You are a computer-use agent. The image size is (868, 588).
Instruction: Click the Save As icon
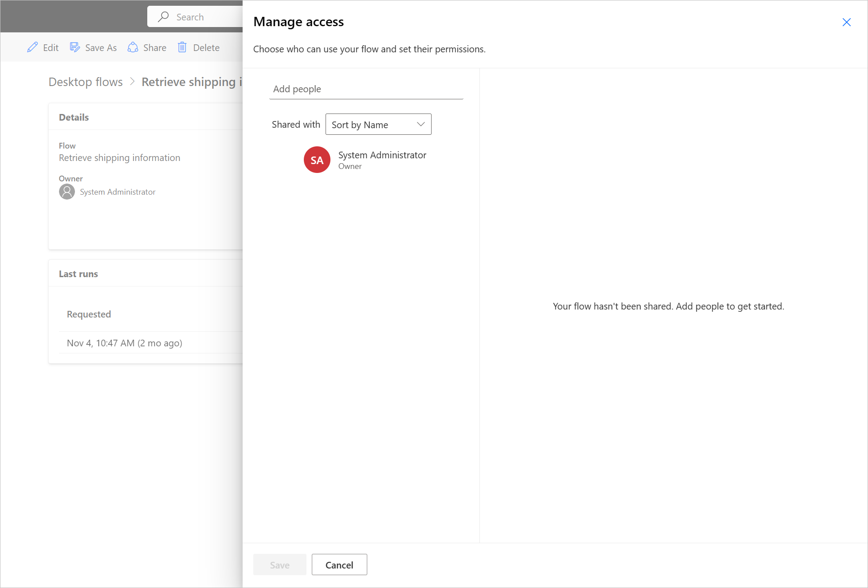75,47
